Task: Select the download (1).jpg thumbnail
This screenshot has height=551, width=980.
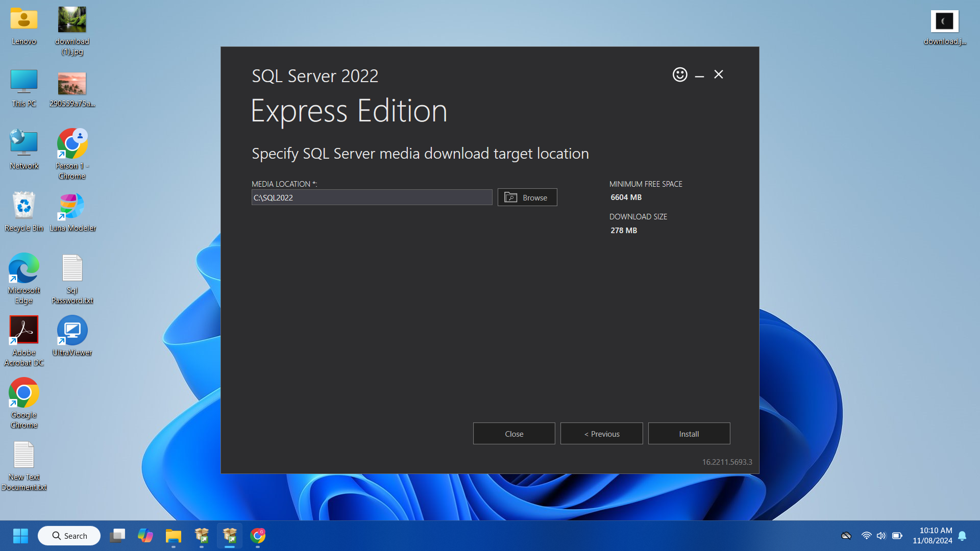Action: point(72,20)
